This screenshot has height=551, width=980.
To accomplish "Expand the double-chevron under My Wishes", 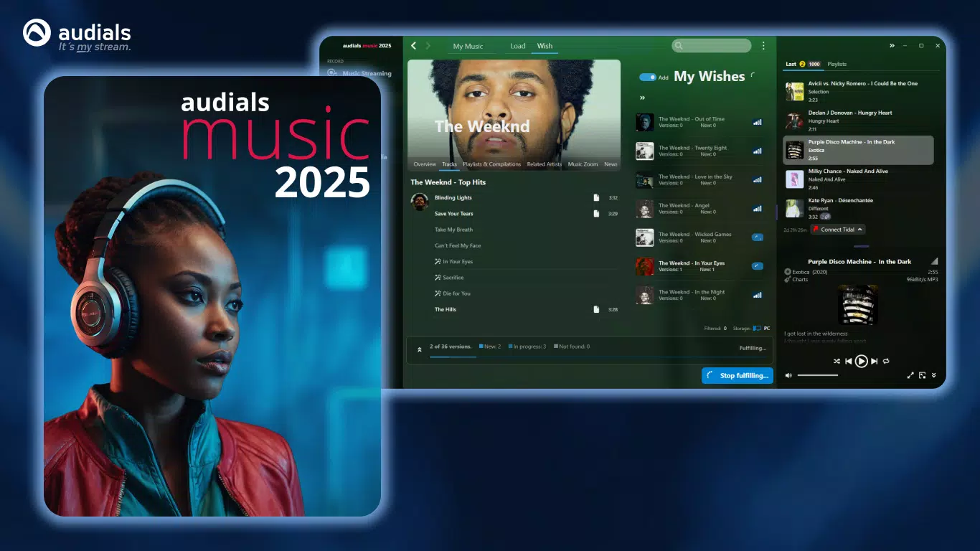I will tap(642, 98).
